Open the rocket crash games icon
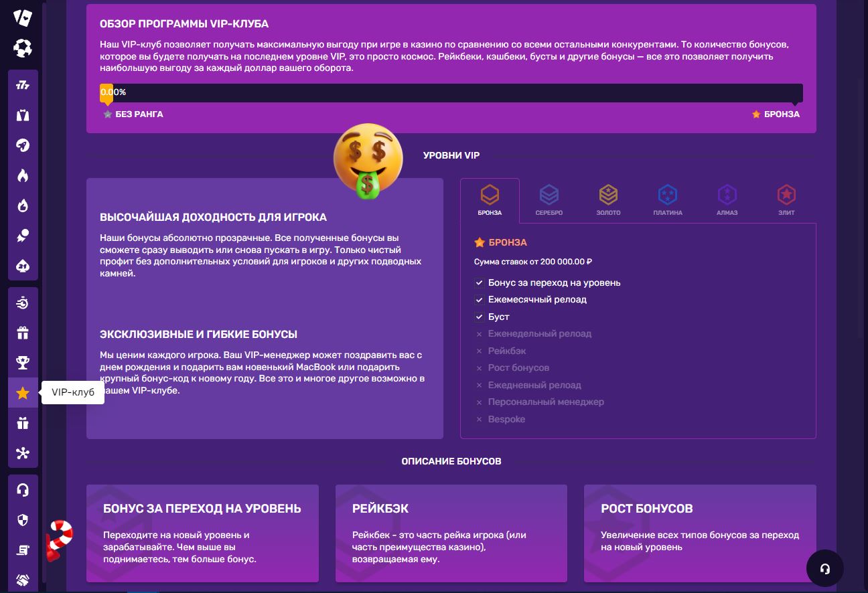The height and width of the screenshot is (593, 868). coord(23,146)
